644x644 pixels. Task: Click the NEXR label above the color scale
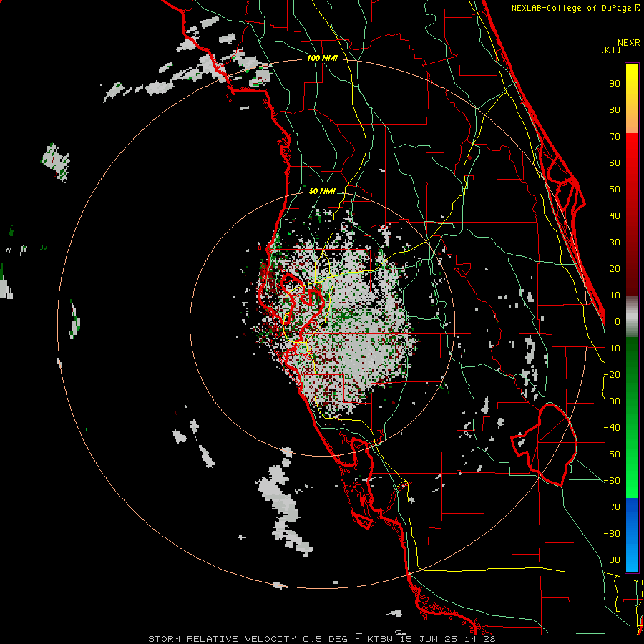628,43
